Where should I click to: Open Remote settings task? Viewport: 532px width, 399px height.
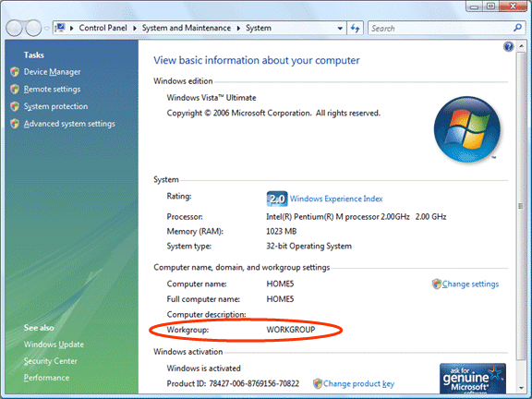52,90
